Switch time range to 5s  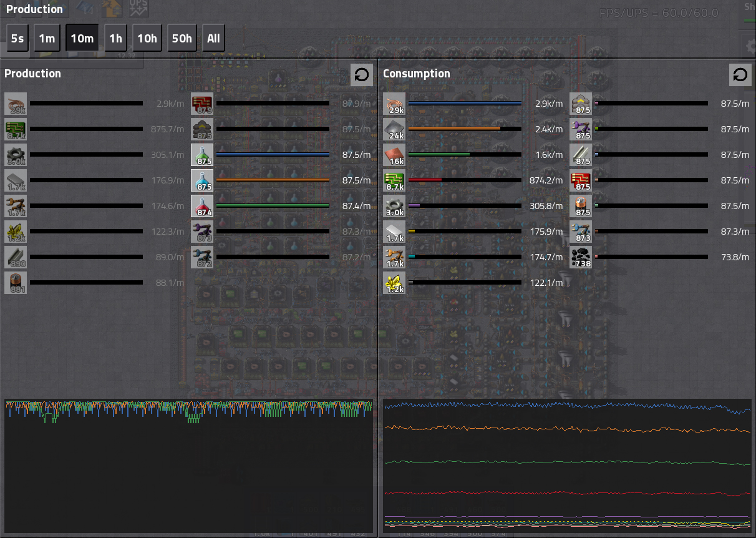pos(17,39)
